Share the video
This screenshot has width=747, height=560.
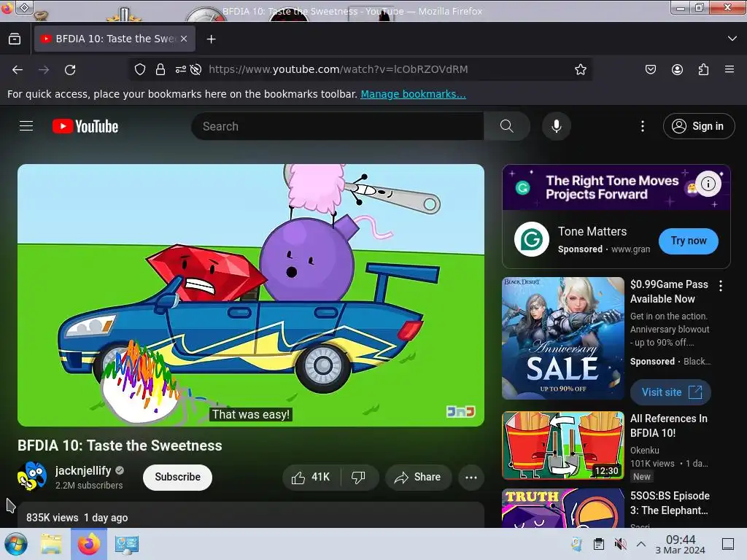tap(418, 477)
